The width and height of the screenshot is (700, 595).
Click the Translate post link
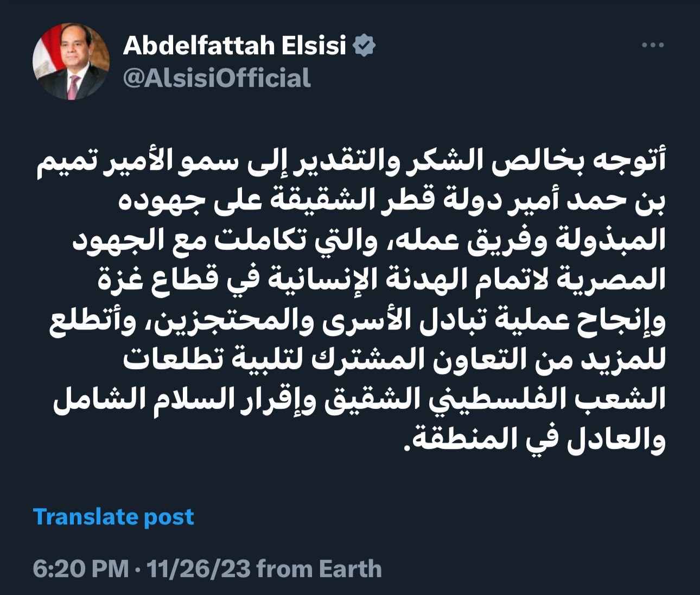tap(113, 517)
